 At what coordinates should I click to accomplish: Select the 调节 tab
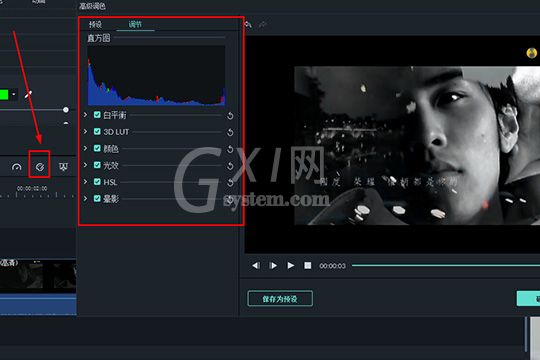(x=135, y=24)
